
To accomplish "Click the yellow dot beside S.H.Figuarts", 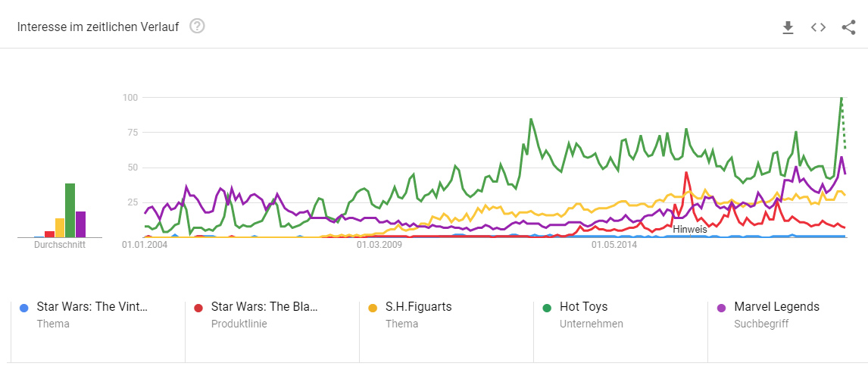I will [373, 308].
